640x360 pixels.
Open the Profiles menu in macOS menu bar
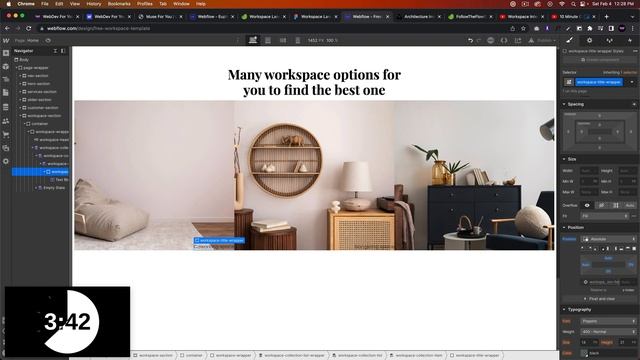pos(144,4)
